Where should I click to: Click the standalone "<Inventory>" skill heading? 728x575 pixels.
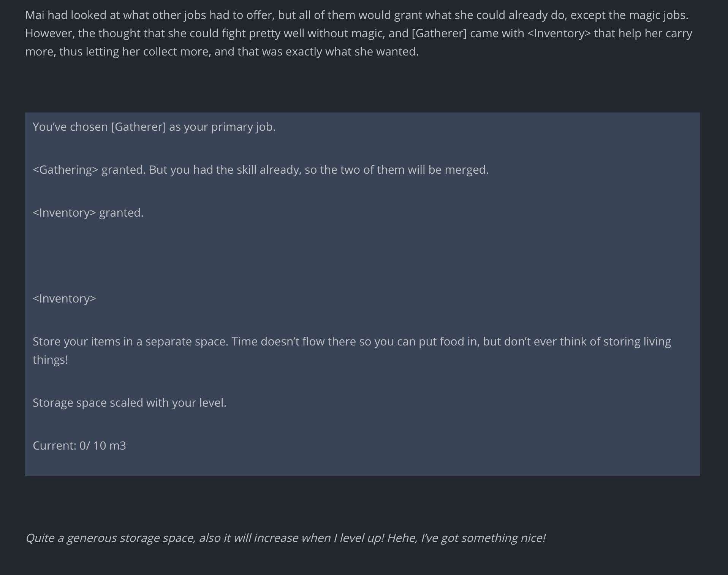64,299
